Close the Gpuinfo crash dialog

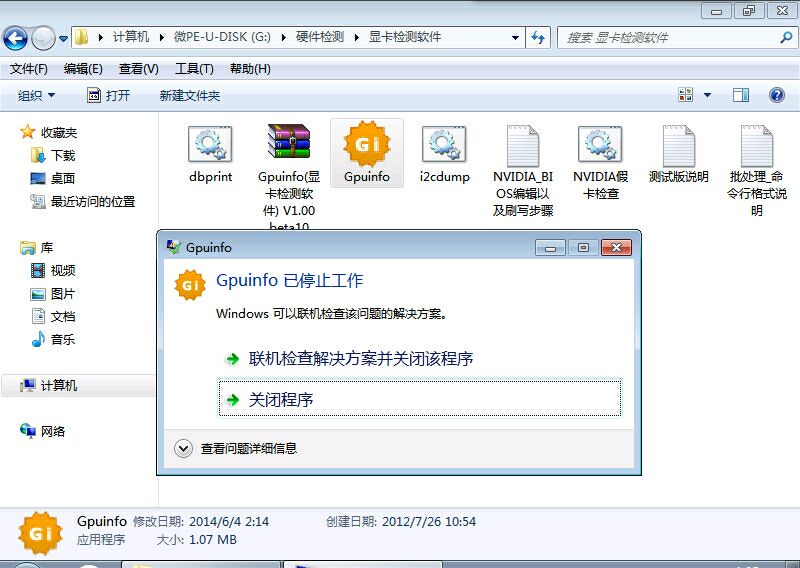[616, 248]
